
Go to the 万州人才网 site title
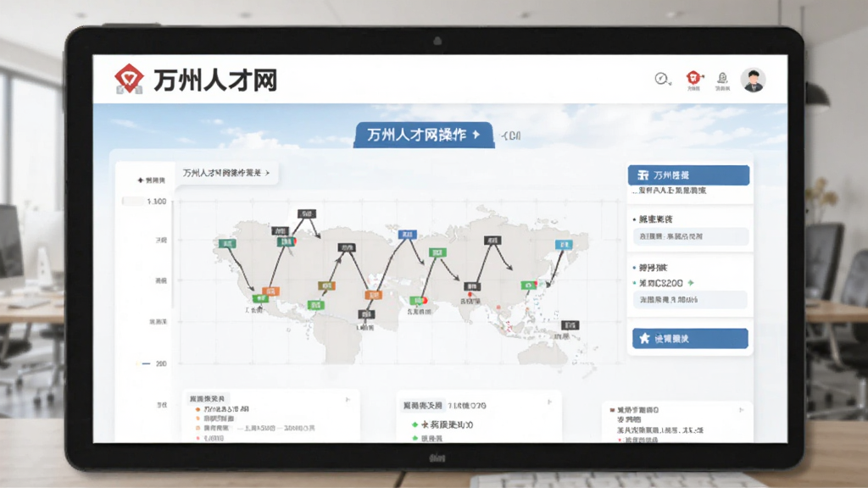[x=215, y=80]
